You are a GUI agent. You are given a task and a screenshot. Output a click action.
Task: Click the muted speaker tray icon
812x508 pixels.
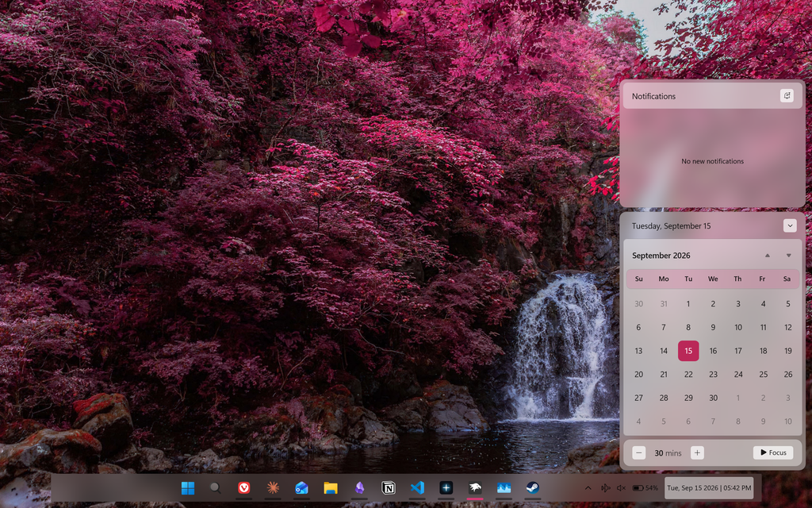pos(622,488)
